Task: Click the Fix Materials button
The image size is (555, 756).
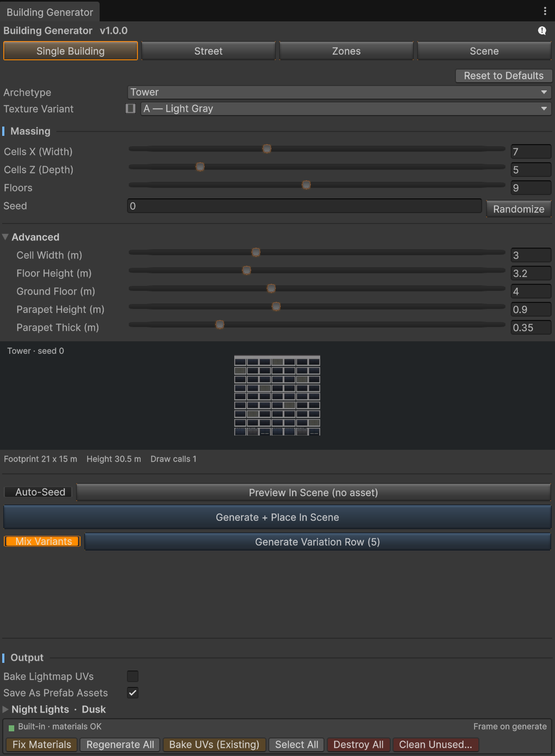Action: 42,744
